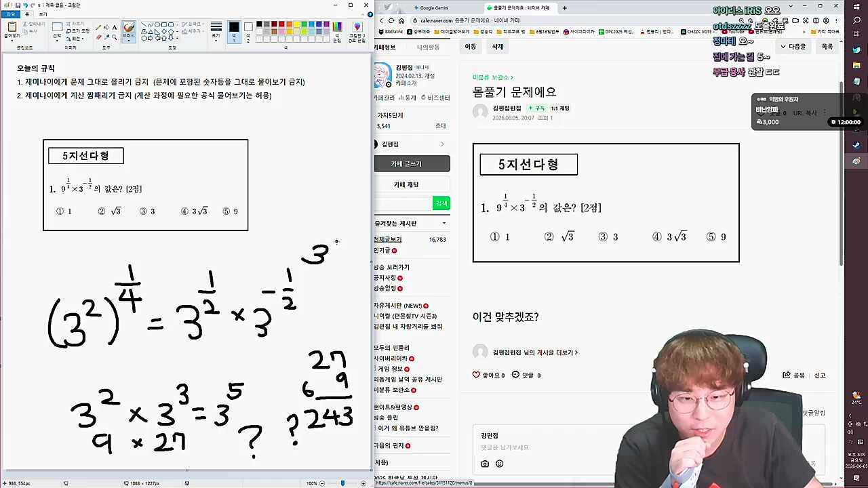Switch to the 보기 ribbon tab in Paint

(x=43, y=14)
